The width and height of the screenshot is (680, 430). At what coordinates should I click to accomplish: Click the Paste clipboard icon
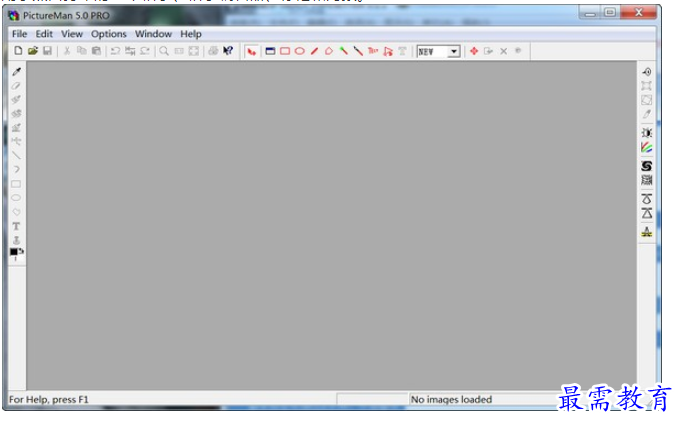click(96, 51)
